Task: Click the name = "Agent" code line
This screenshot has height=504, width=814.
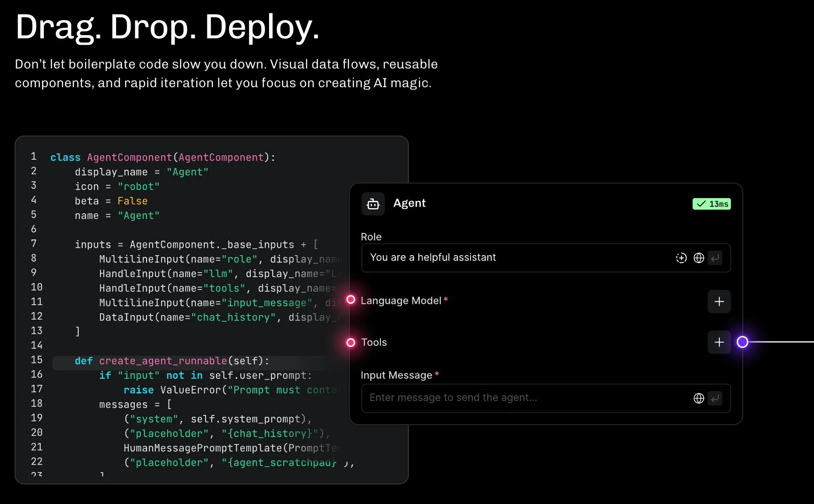Action: click(x=117, y=215)
